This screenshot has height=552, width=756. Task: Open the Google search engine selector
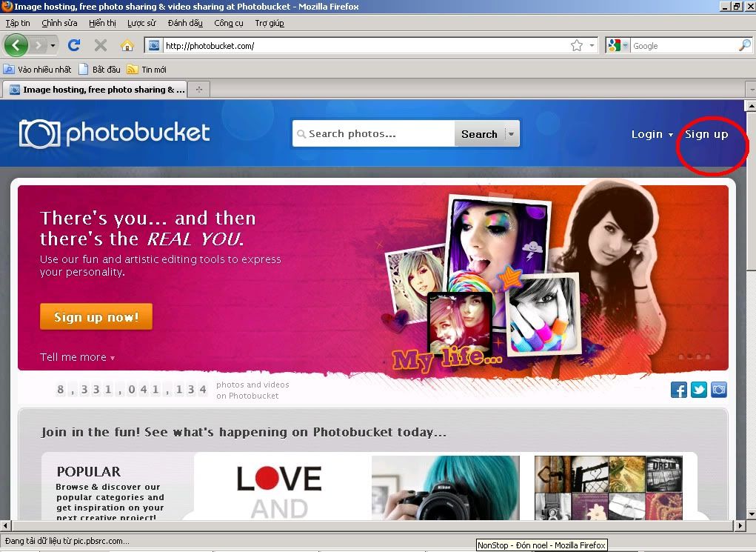[x=618, y=46]
